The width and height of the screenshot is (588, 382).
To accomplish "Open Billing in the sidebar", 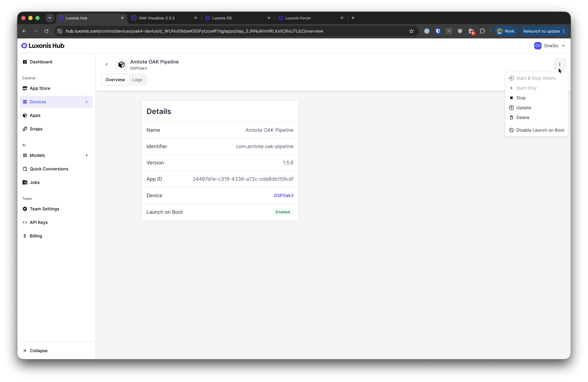I will tap(56, 236).
